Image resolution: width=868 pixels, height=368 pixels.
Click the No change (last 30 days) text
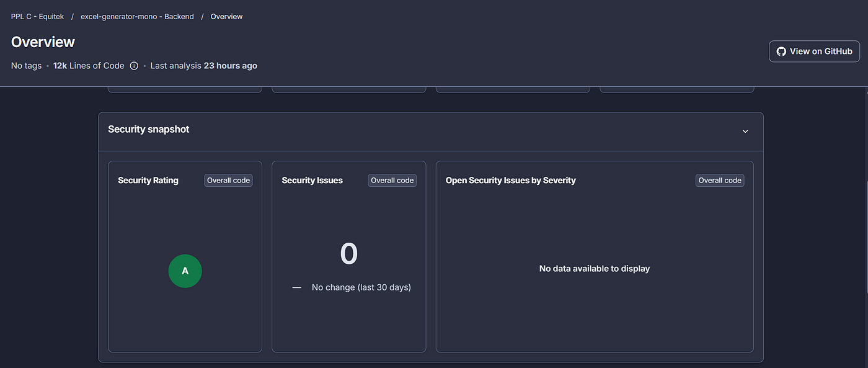tap(361, 287)
